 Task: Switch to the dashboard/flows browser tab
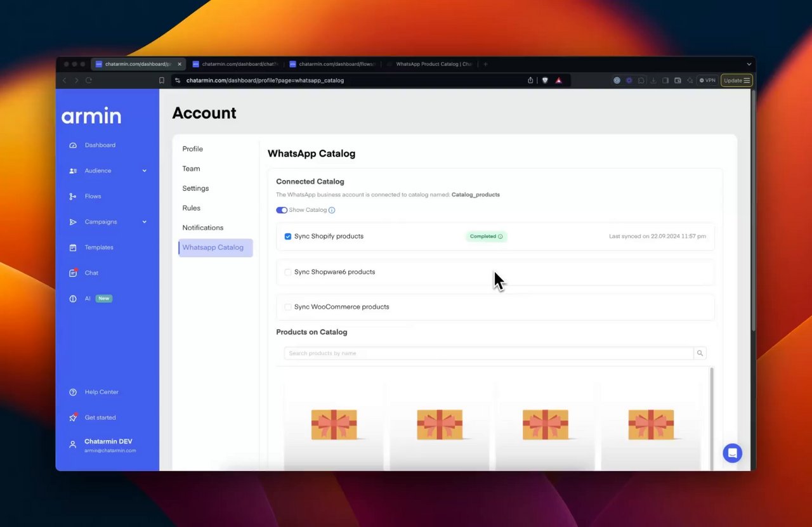point(332,64)
